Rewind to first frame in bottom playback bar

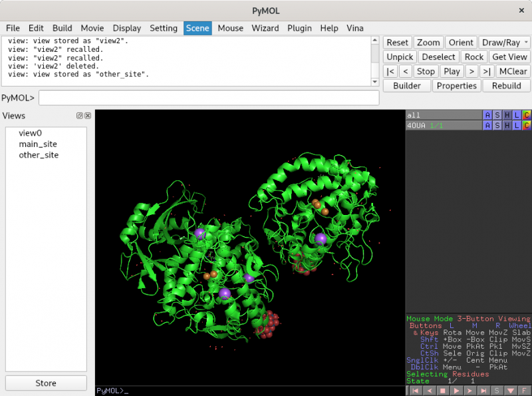pyautogui.click(x=417, y=391)
